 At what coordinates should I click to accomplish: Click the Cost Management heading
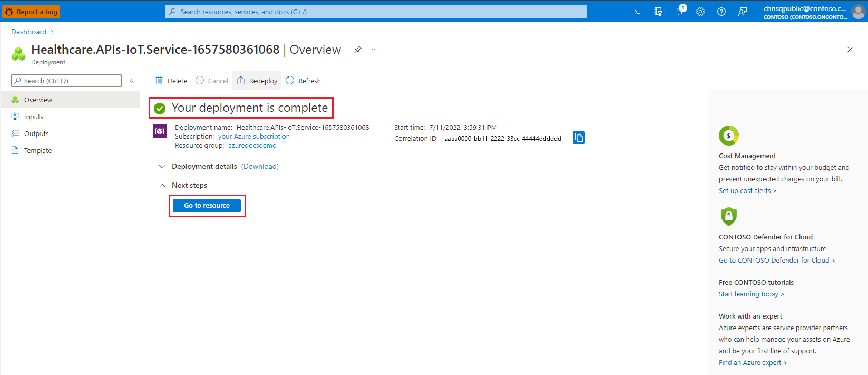tap(747, 156)
